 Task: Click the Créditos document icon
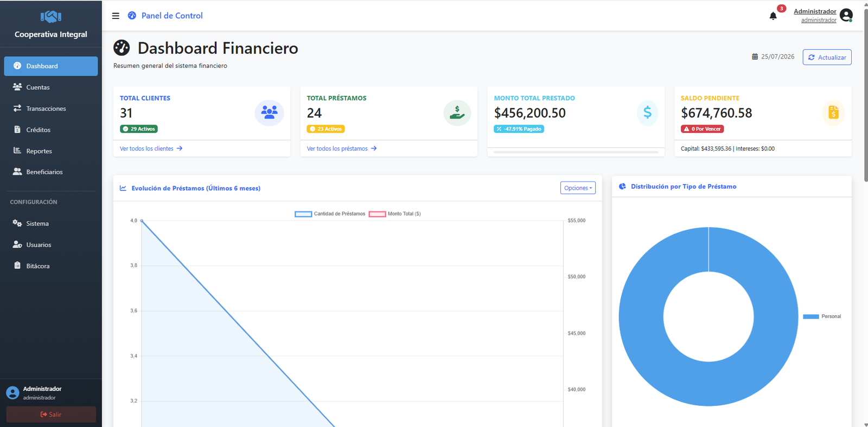[x=17, y=130]
